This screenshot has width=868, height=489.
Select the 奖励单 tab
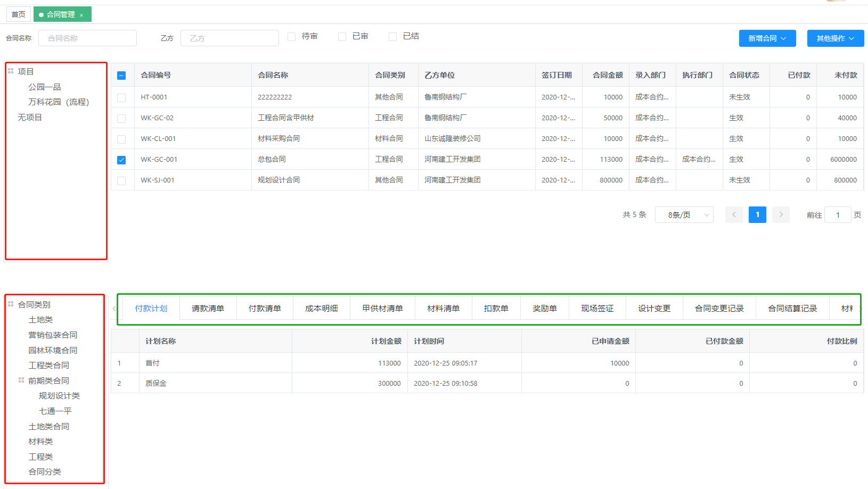[545, 309]
